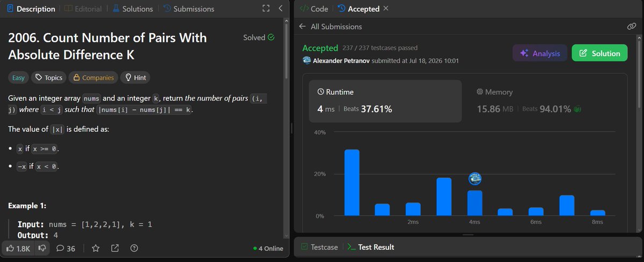644x262 pixels.
Task: Select the Accepted tab
Action: [x=358, y=9]
